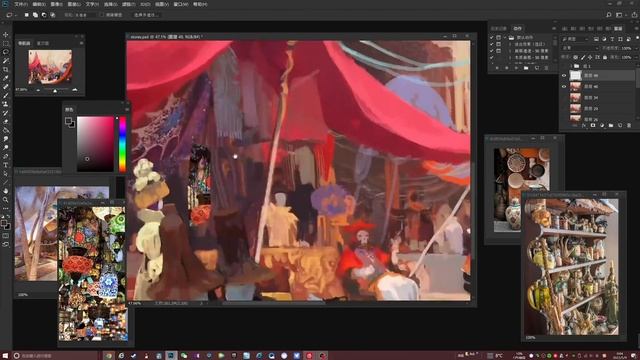Open blend mode dropdown in Layers panel
The height and width of the screenshot is (360, 640).
(x=580, y=48)
